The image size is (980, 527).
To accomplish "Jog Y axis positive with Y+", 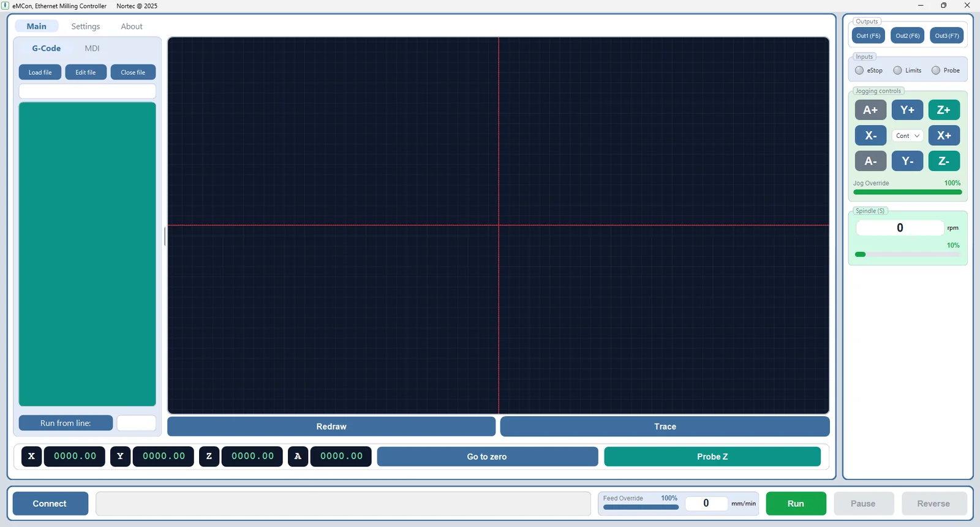I will point(907,110).
